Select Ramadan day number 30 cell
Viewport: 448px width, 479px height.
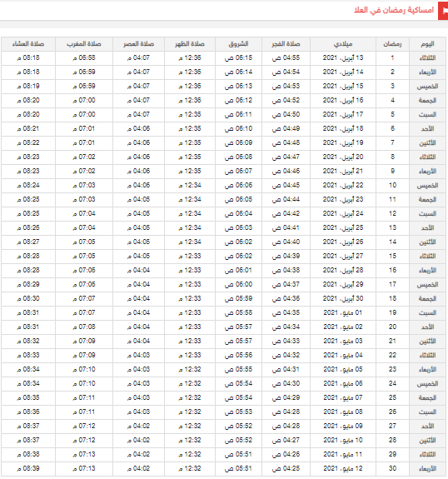coord(392,469)
